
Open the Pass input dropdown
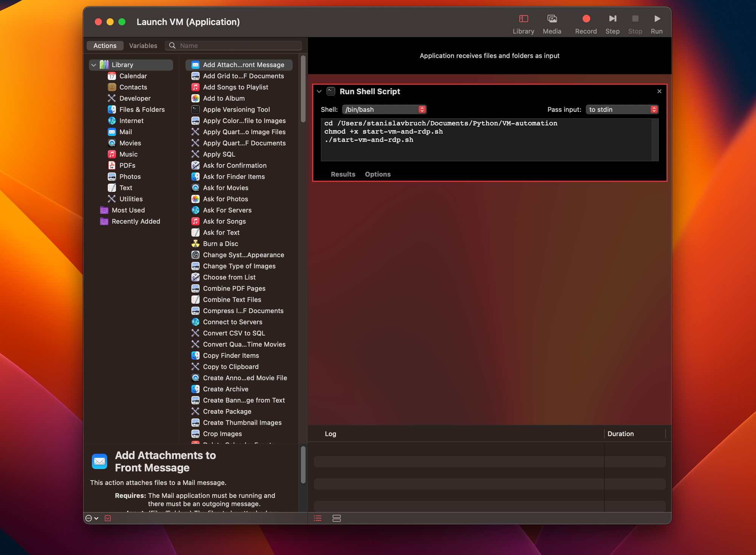click(622, 110)
